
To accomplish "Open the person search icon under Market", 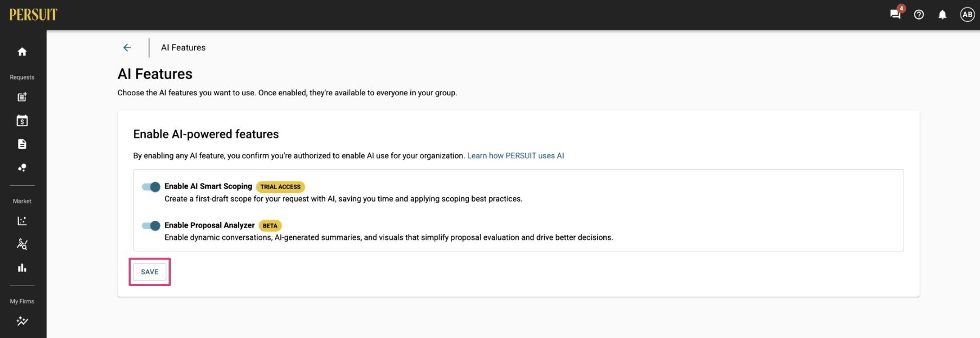I will 22,244.
